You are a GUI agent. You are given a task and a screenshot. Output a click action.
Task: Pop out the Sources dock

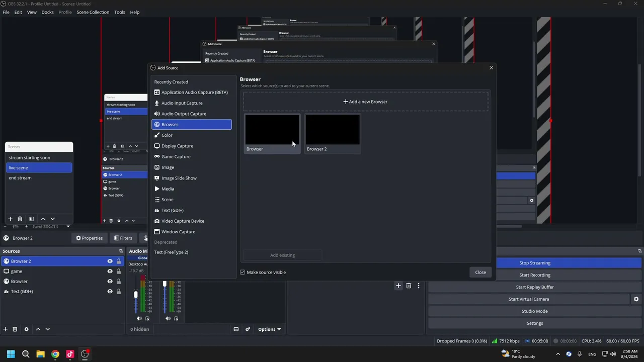(121, 251)
